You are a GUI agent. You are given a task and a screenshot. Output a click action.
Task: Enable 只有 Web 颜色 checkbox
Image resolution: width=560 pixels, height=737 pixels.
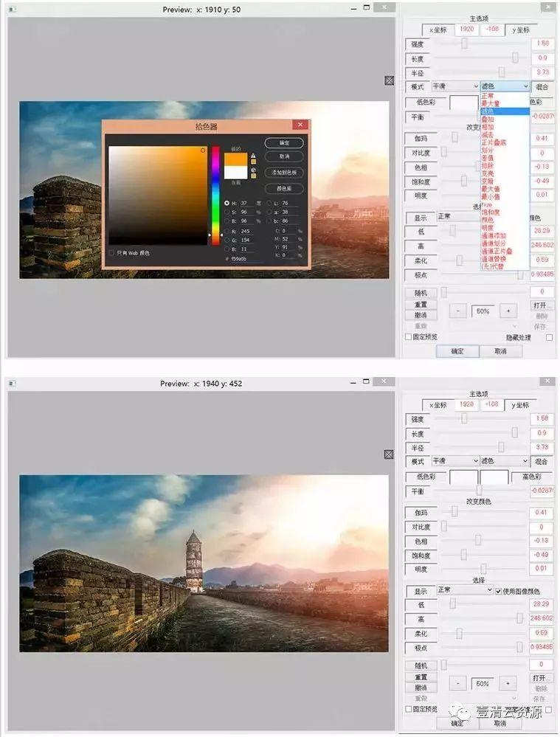[111, 253]
